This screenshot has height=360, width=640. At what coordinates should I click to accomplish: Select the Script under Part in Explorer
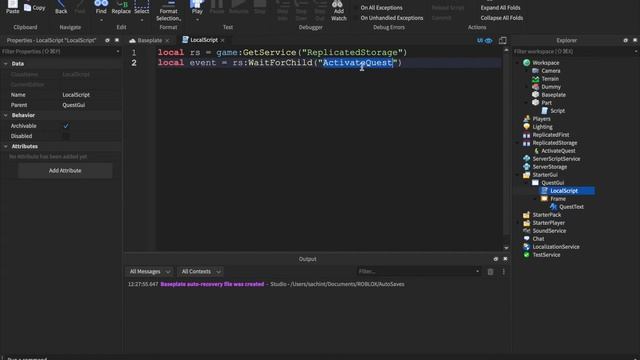557,111
